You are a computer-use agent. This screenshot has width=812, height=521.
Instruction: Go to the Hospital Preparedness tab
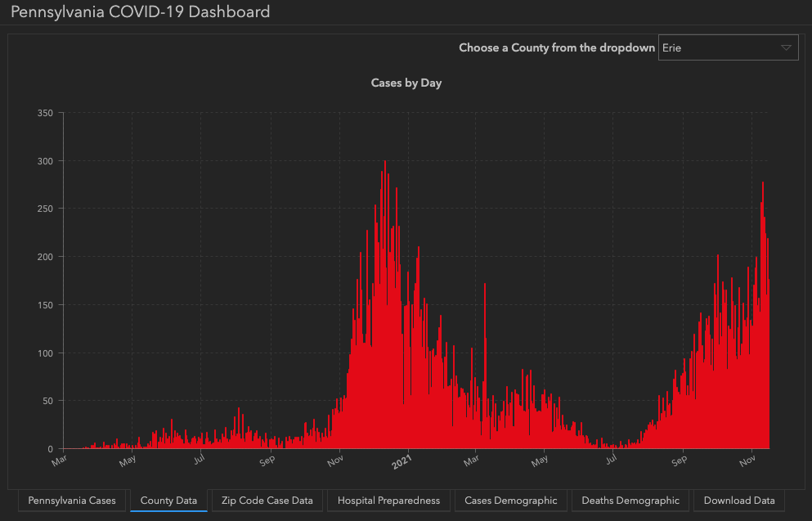pyautogui.click(x=388, y=501)
